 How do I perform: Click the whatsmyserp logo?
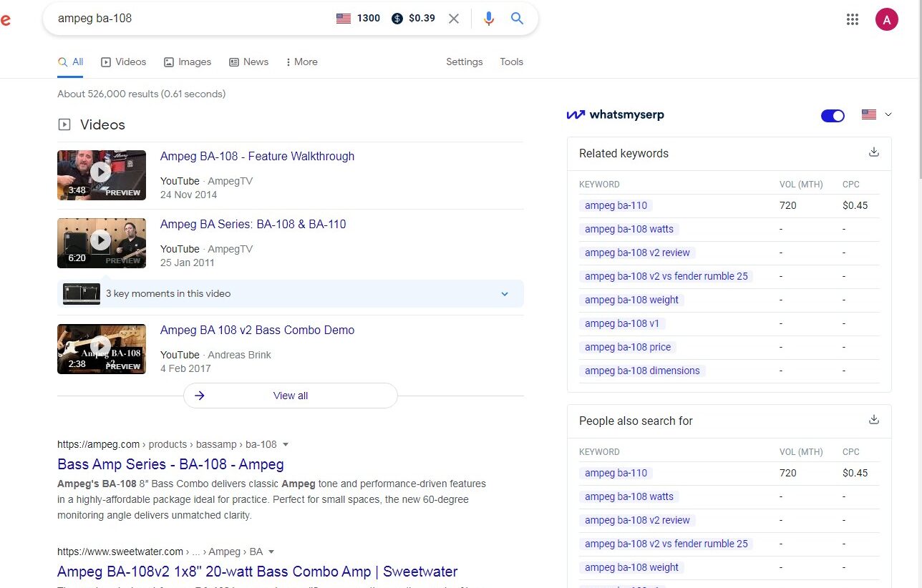pos(616,114)
